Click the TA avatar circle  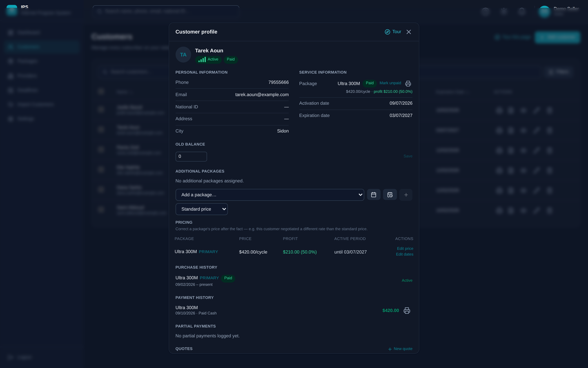(x=183, y=55)
